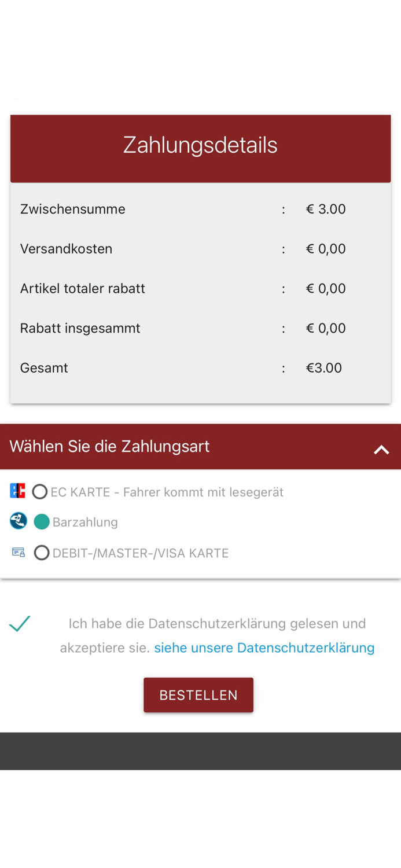The image size is (401, 868).
Task: Click the Zahlungsdetails header
Action: pyautogui.click(x=200, y=145)
